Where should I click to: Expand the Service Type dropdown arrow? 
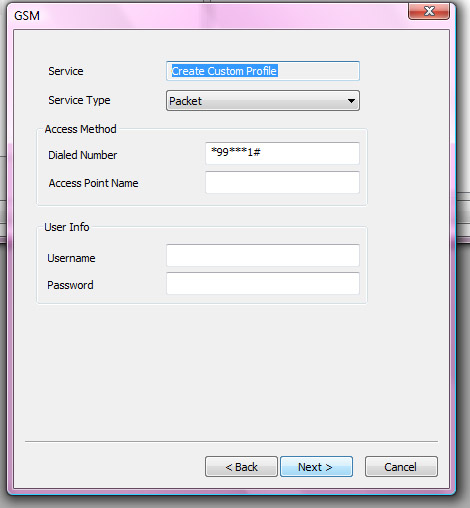click(351, 101)
